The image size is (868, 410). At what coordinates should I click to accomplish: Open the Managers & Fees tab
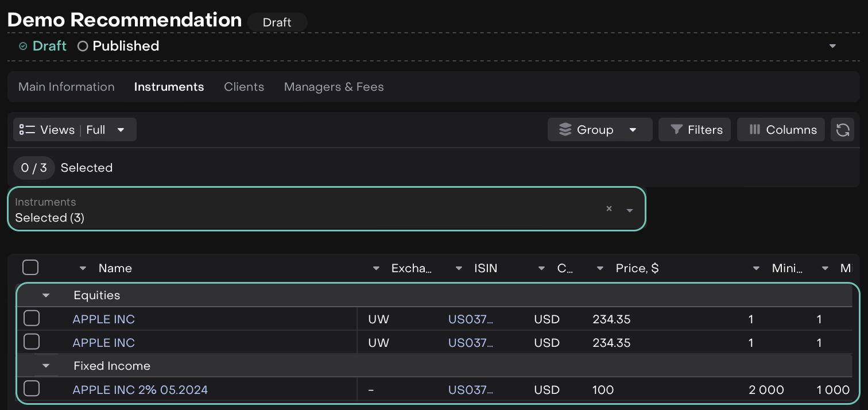coord(334,87)
